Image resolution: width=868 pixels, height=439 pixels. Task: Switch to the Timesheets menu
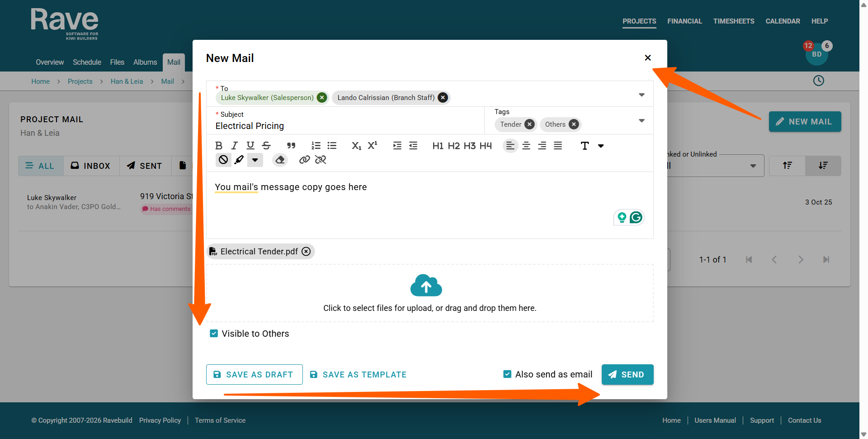click(x=733, y=21)
